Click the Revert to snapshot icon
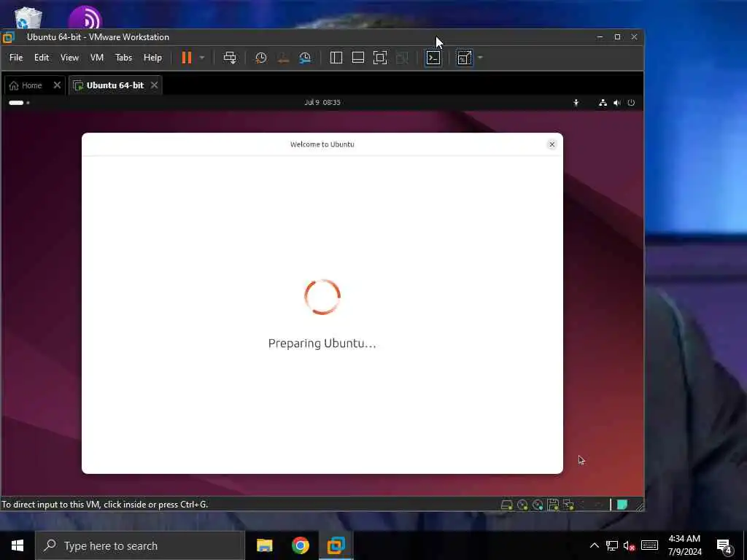The image size is (747, 560). [x=283, y=58]
